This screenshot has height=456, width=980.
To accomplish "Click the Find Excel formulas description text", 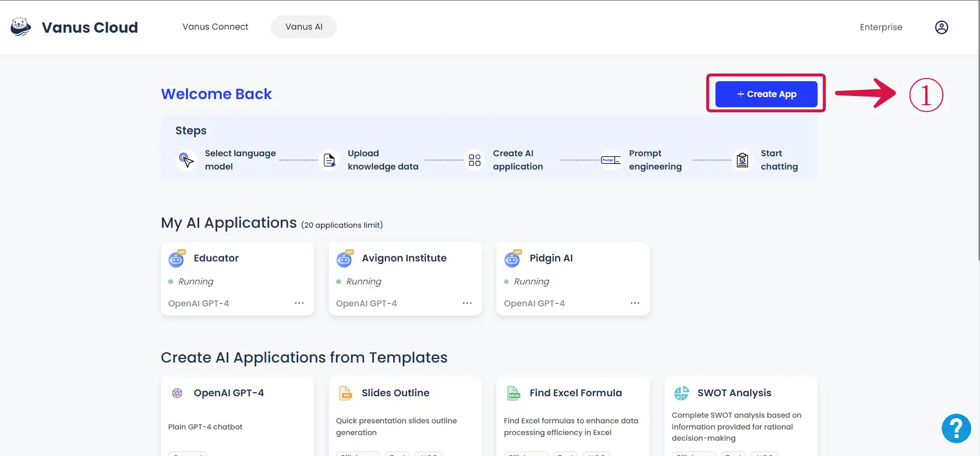I will [571, 426].
